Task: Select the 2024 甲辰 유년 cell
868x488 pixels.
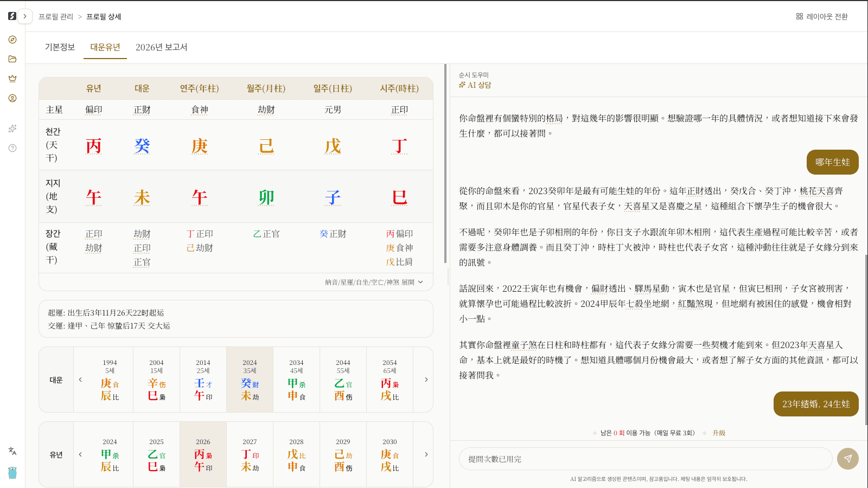Action: click(x=110, y=454)
